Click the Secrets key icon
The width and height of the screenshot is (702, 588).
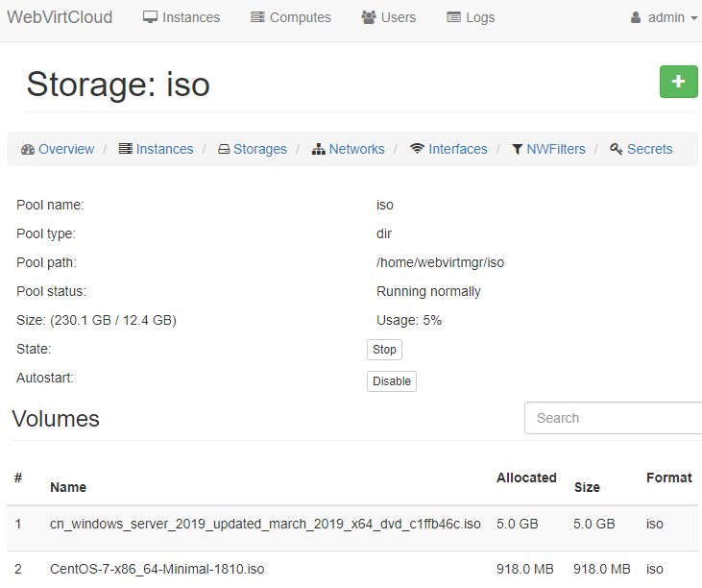tap(616, 149)
